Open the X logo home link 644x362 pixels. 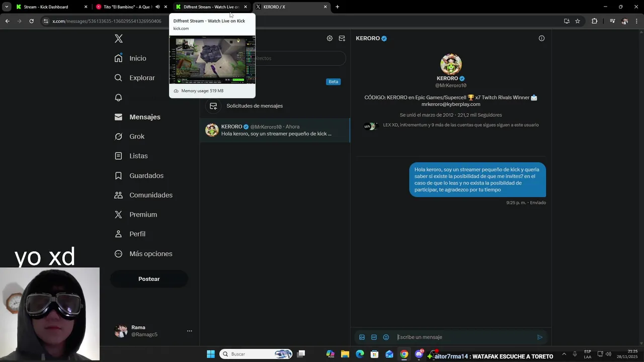119,39
